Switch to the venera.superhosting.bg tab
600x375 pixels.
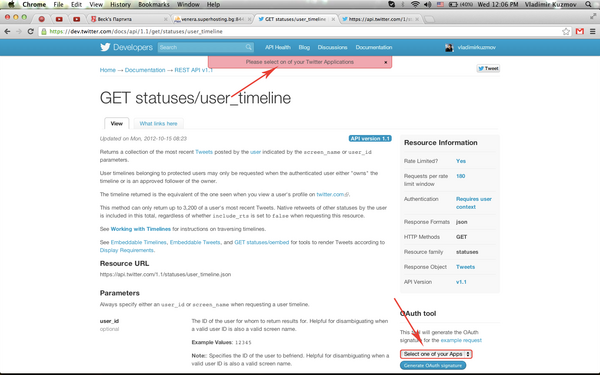(x=211, y=19)
